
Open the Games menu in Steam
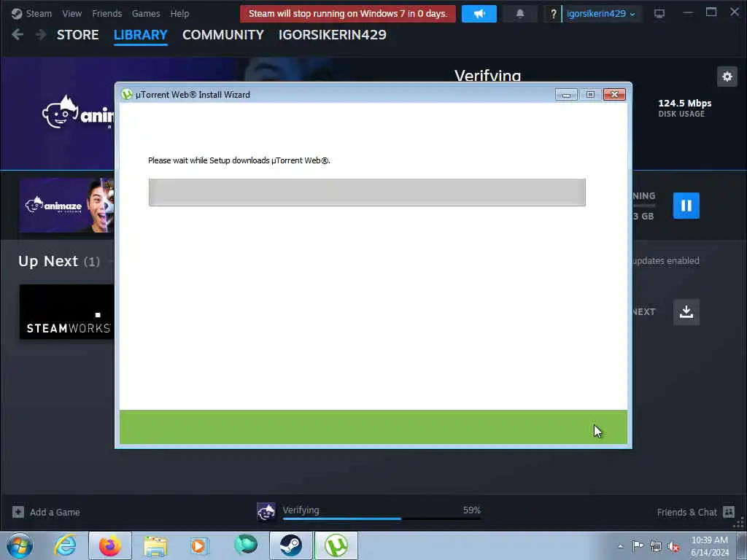[146, 13]
